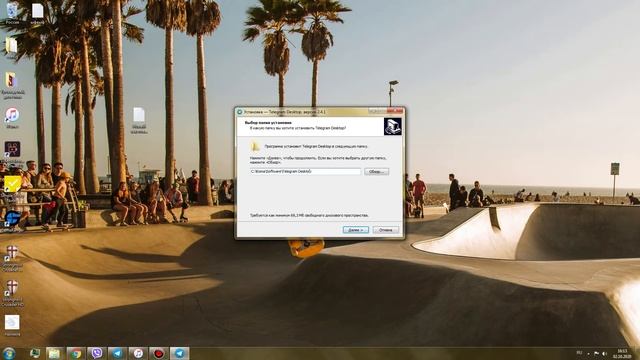The width and height of the screenshot is (640, 360).
Task: Click the volume speaker icon in the tray
Action: [604, 353]
